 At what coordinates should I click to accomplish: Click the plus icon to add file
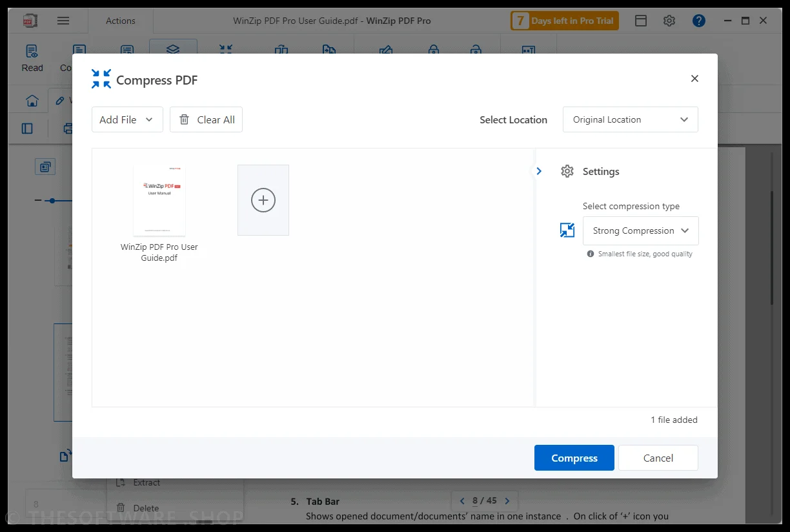(263, 200)
